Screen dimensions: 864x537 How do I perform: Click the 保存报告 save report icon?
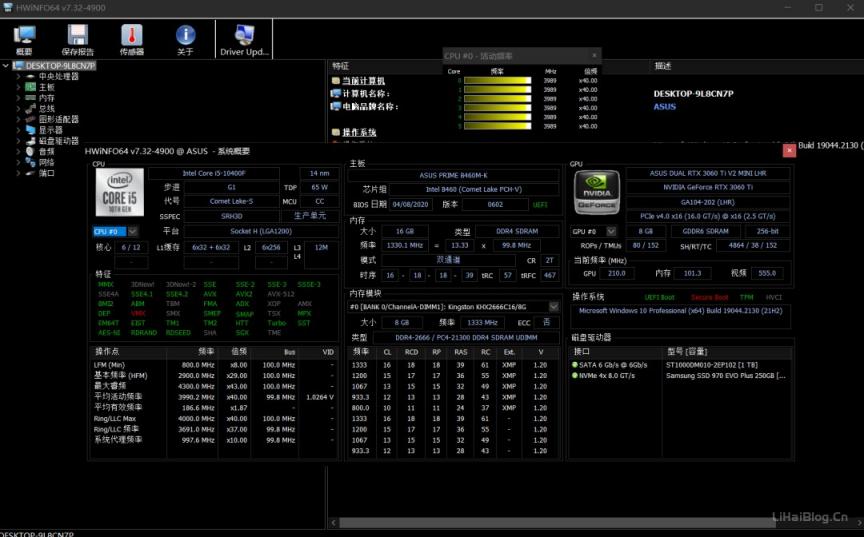(x=78, y=39)
